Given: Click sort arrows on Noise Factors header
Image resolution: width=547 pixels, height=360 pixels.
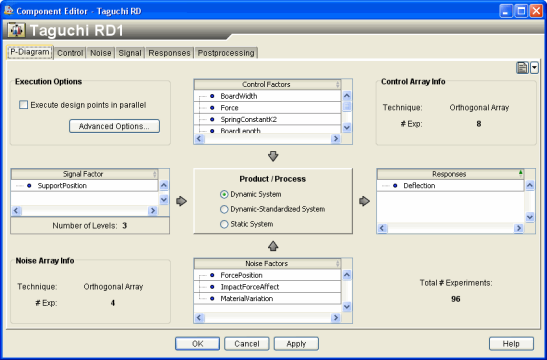Looking at the screenshot, I should tap(337, 263).
